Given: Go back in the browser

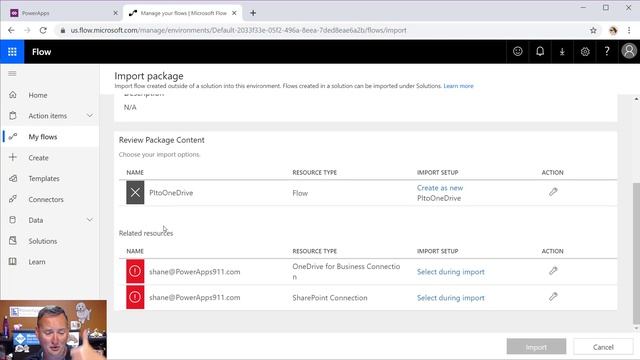Looking at the screenshot, I should (11, 30).
